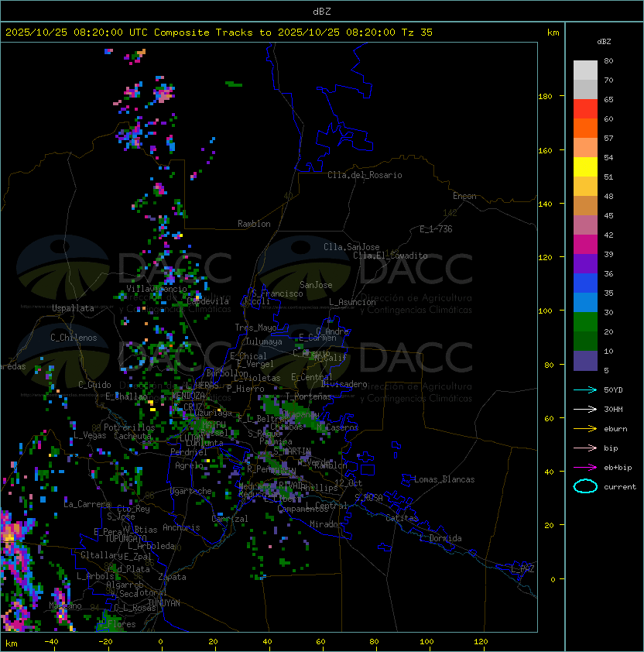Screen dimensions: 644x652
Task: Click the 'Mirador' map label
Action: [x=327, y=524]
